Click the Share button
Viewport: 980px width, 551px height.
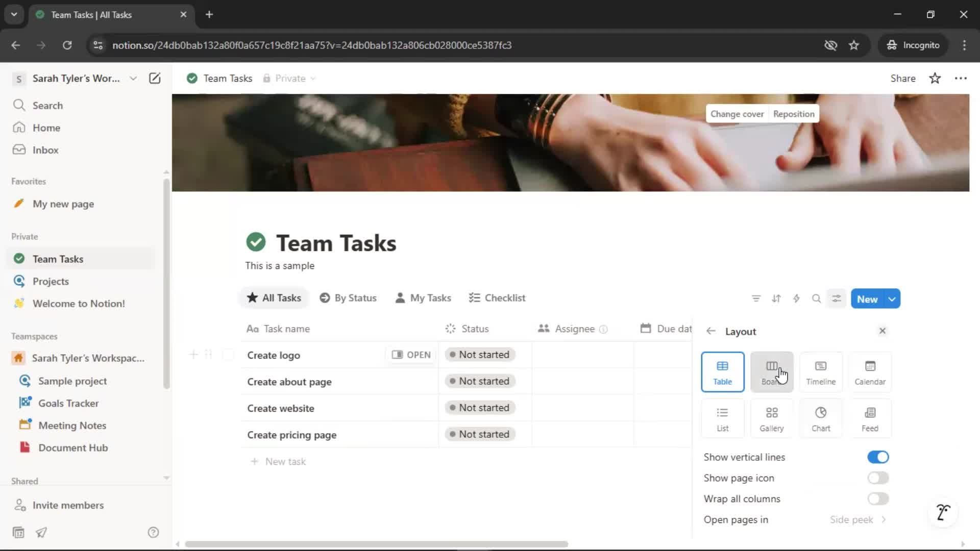tap(902, 78)
